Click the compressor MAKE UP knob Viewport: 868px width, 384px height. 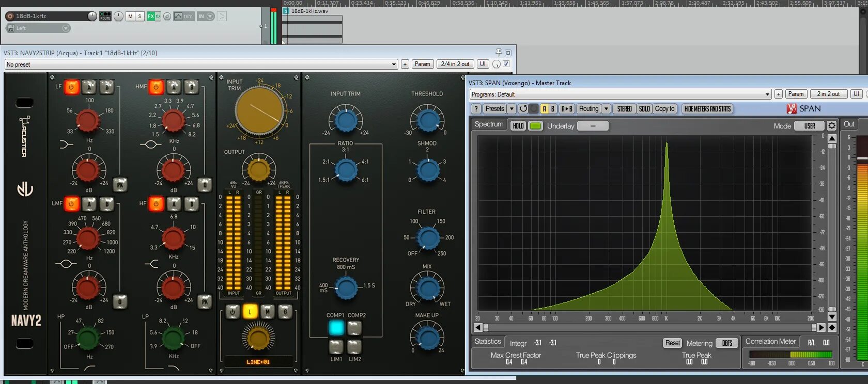[428, 338]
